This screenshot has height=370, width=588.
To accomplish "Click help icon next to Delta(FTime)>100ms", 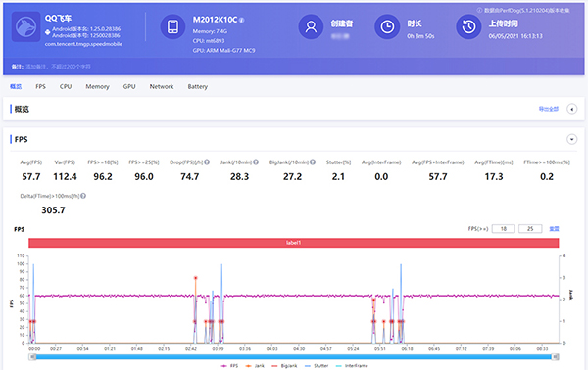I will (x=83, y=196).
